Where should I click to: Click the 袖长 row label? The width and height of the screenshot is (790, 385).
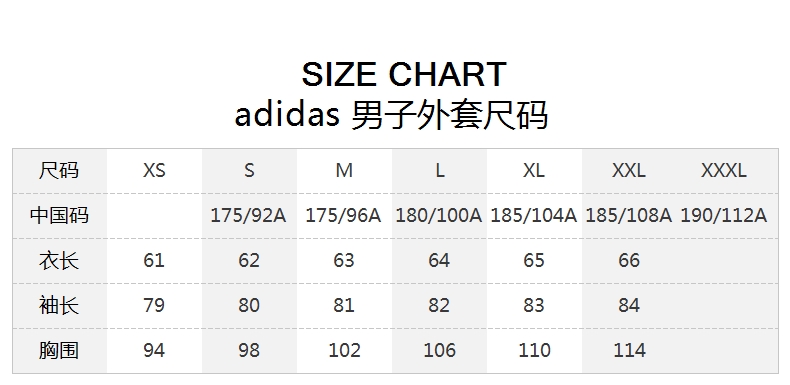[59, 305]
